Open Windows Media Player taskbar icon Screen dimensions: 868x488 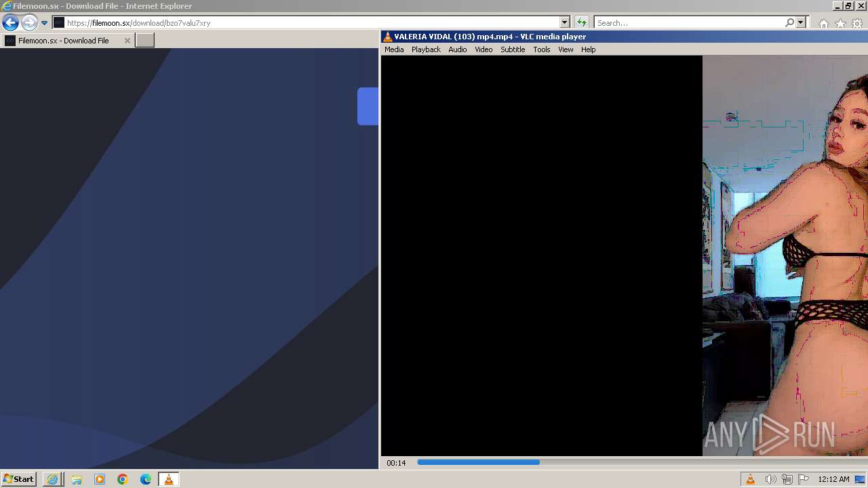point(100,479)
